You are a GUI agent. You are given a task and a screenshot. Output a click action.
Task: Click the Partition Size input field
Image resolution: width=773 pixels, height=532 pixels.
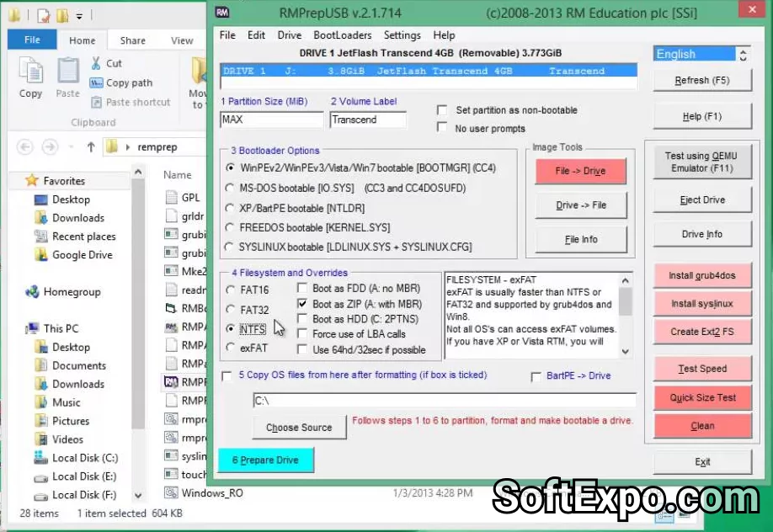(271, 120)
